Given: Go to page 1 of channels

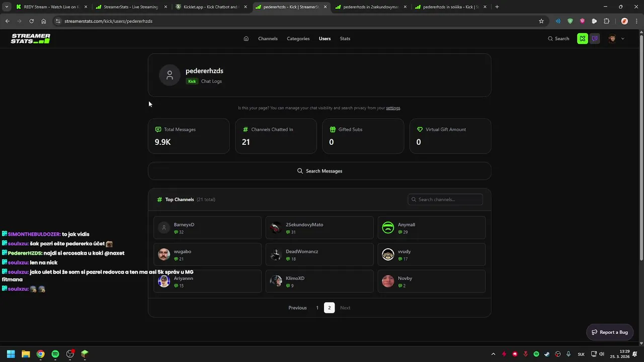Looking at the screenshot, I should 317,308.
